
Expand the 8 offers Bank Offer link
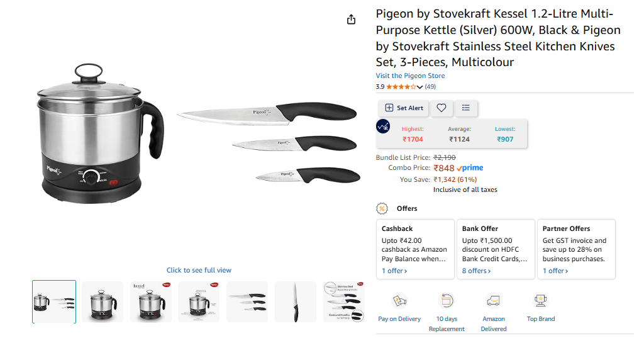pyautogui.click(x=476, y=271)
